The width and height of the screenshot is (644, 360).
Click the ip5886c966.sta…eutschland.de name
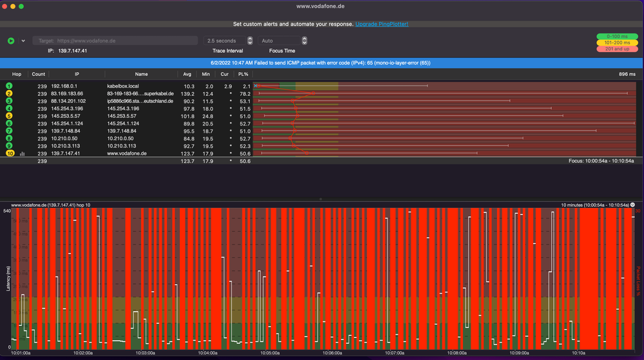point(140,101)
